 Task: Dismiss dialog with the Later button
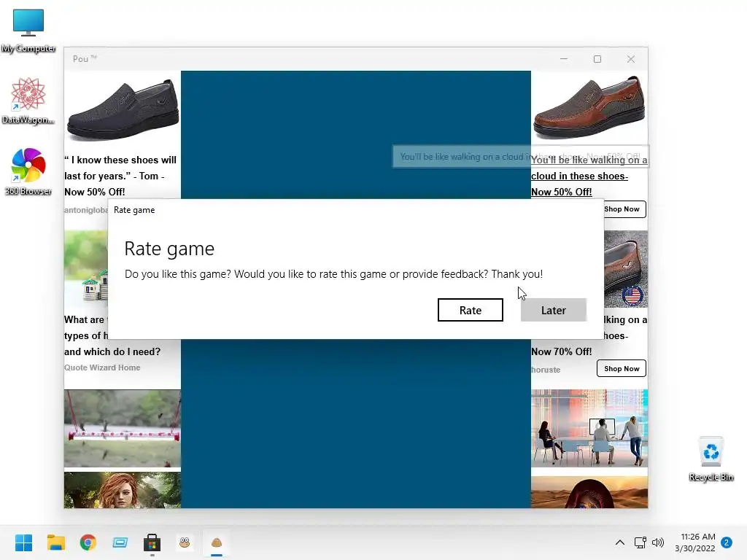point(553,310)
